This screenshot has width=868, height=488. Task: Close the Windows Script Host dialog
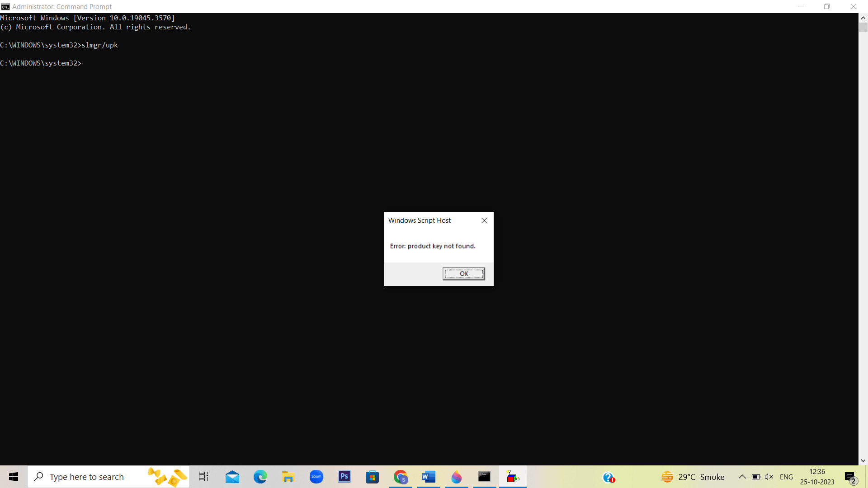click(484, 221)
